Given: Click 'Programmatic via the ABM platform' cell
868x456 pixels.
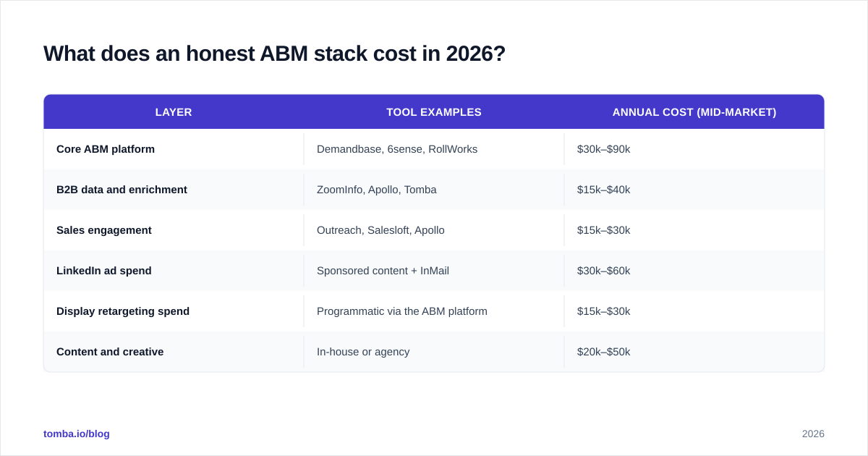Looking at the screenshot, I should click(434, 311).
